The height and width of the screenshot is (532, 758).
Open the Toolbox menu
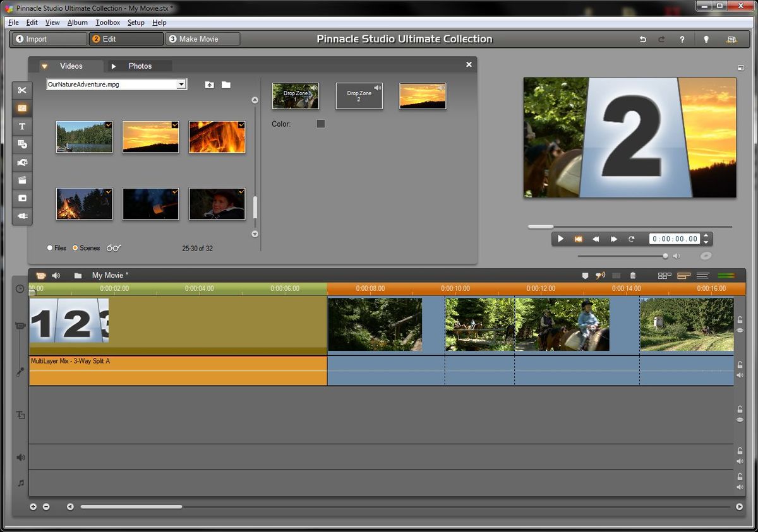click(107, 23)
